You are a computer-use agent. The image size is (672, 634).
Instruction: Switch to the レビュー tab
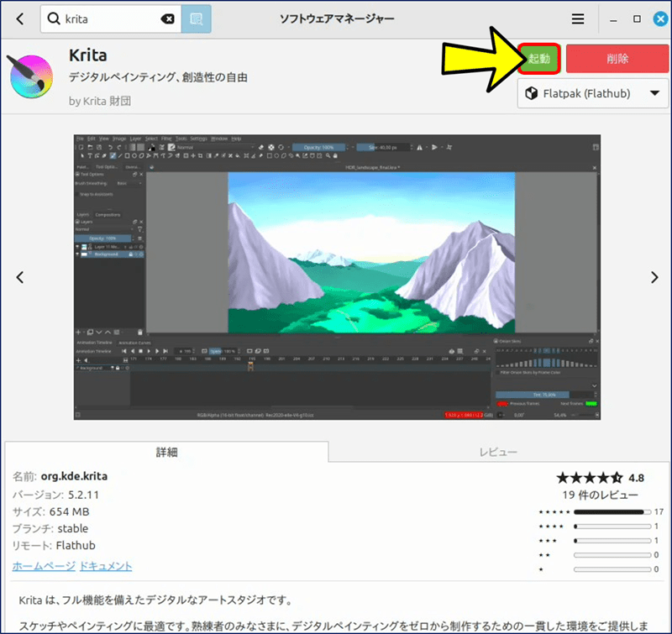(x=498, y=452)
